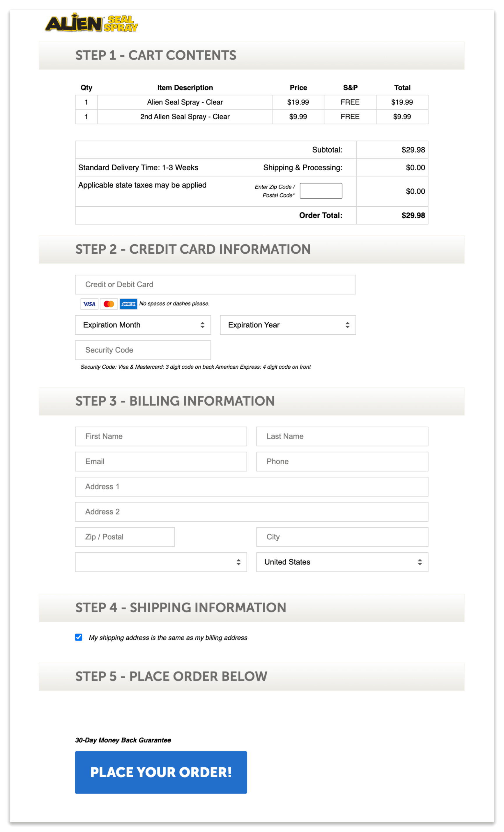Image resolution: width=504 pixels, height=832 pixels.
Task: Click the First Name field
Action: (x=161, y=436)
